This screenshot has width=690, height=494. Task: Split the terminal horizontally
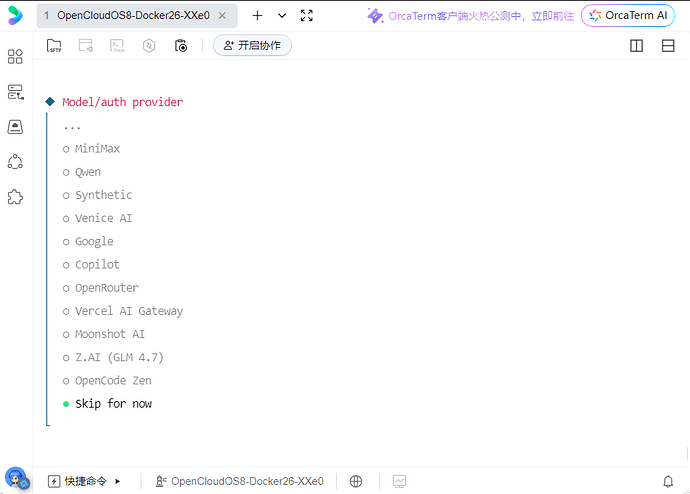(668, 46)
